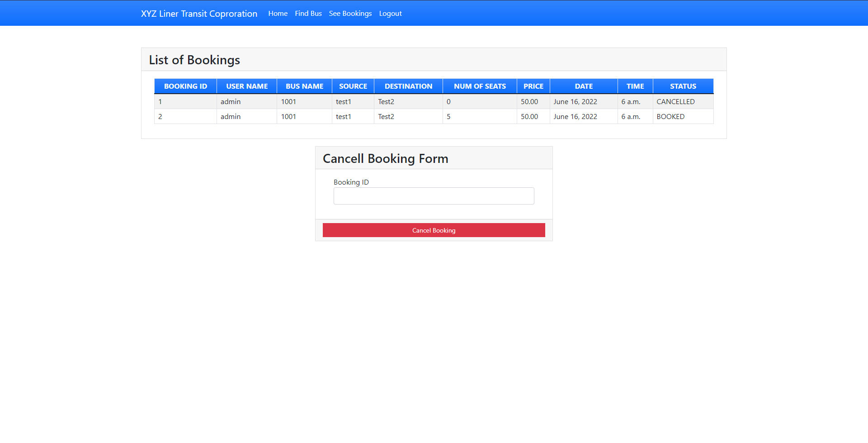The height and width of the screenshot is (443, 868).
Task: Click source test1 in the BOOKED row
Action: click(353, 117)
